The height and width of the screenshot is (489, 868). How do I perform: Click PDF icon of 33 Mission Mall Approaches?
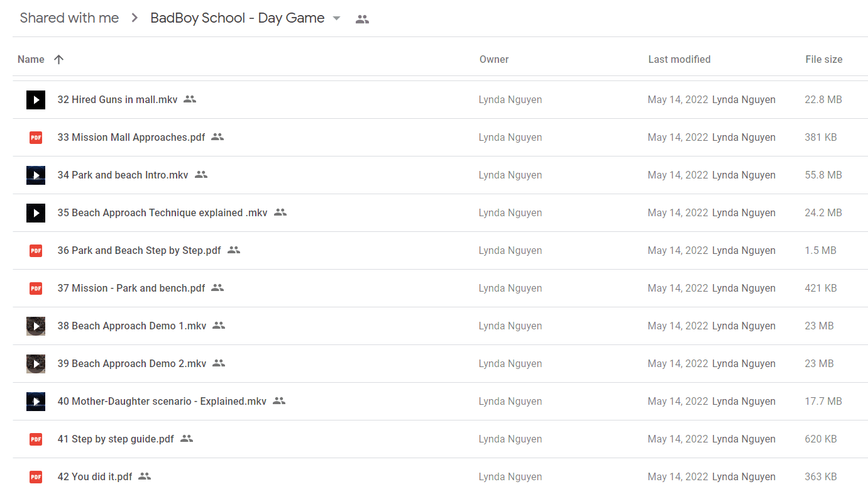pyautogui.click(x=36, y=137)
